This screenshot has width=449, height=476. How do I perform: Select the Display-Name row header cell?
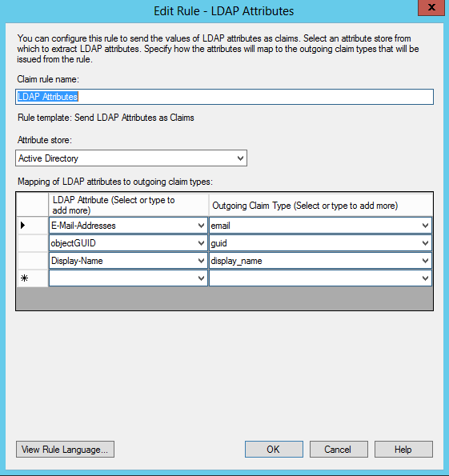pos(33,261)
